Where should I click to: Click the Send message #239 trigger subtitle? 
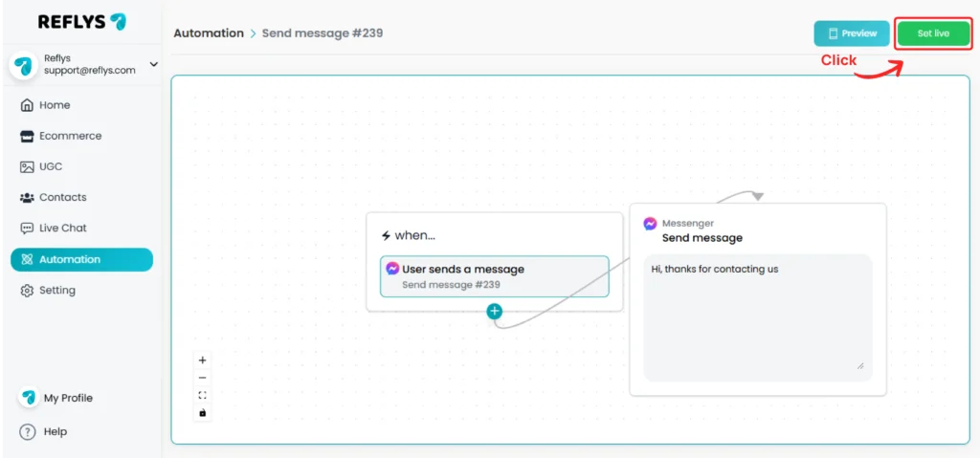[x=451, y=284]
